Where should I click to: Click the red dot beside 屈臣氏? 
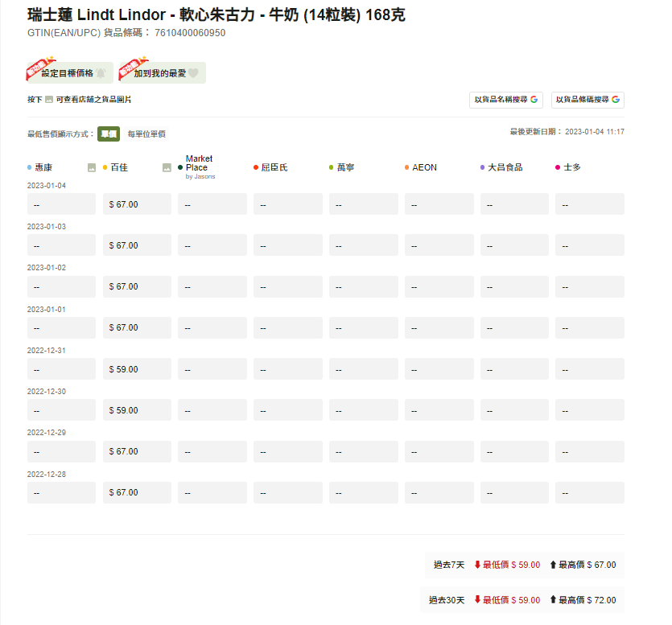(256, 167)
